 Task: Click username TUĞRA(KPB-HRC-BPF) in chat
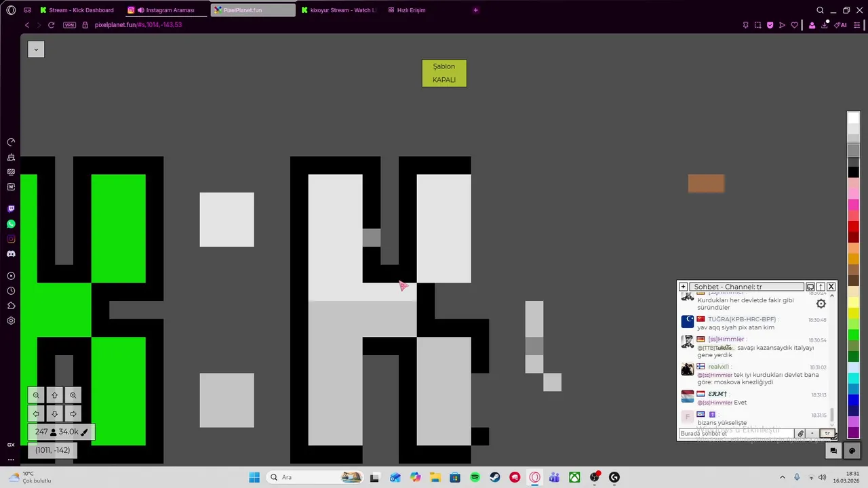(742, 319)
